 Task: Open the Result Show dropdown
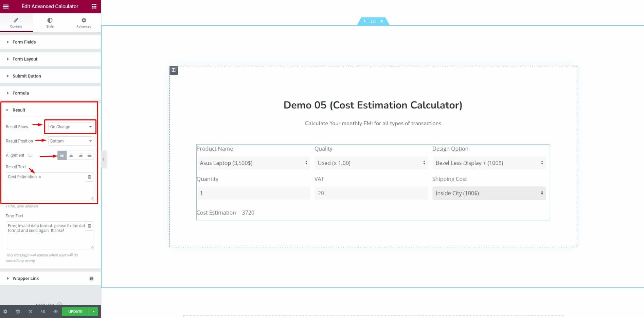click(x=70, y=127)
